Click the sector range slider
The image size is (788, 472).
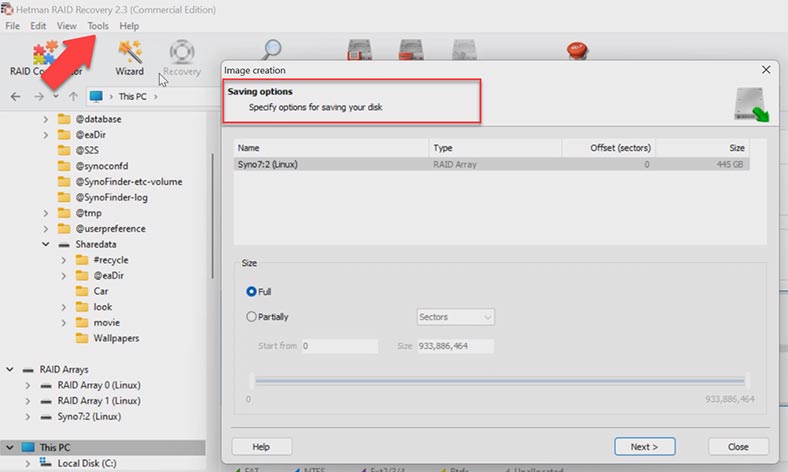500,381
